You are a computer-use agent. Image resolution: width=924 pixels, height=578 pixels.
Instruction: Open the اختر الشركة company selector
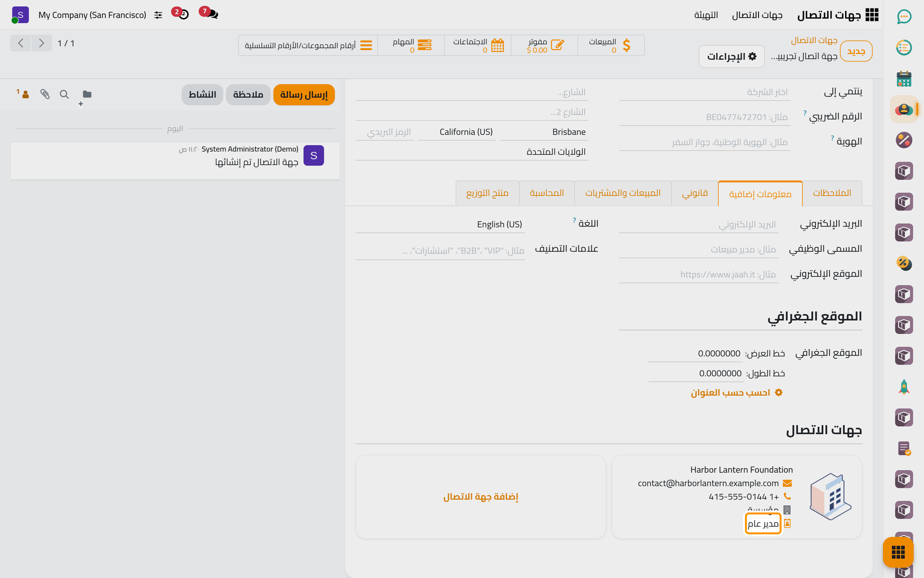point(705,92)
